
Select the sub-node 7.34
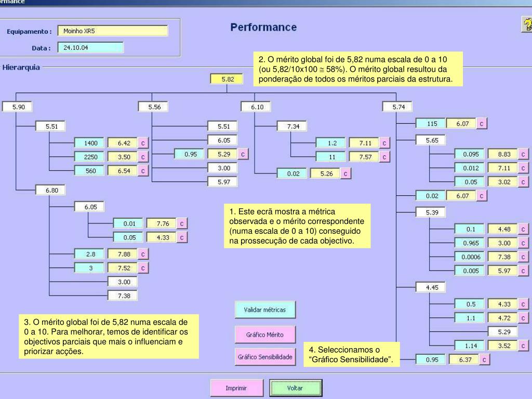(x=292, y=127)
